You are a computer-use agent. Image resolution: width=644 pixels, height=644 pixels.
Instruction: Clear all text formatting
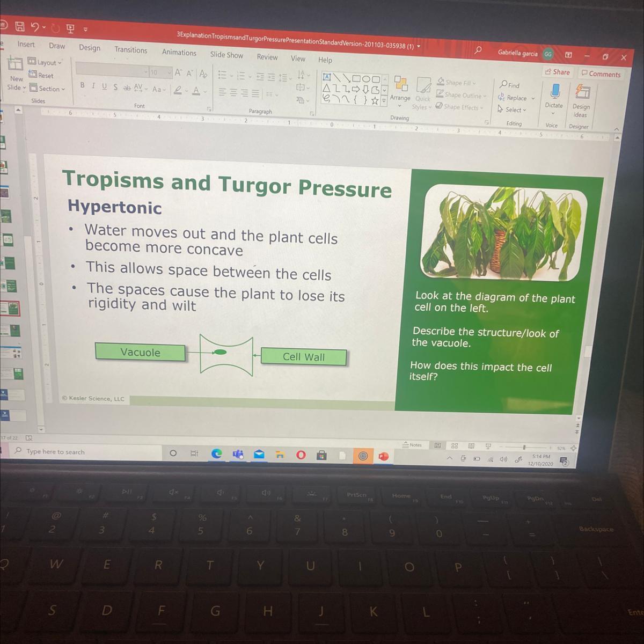[x=203, y=74]
